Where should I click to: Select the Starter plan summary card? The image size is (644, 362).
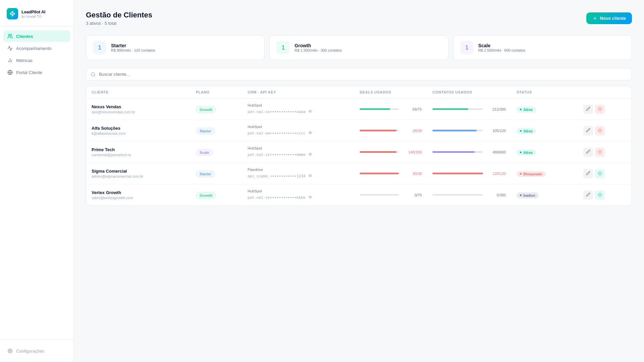pos(175,48)
